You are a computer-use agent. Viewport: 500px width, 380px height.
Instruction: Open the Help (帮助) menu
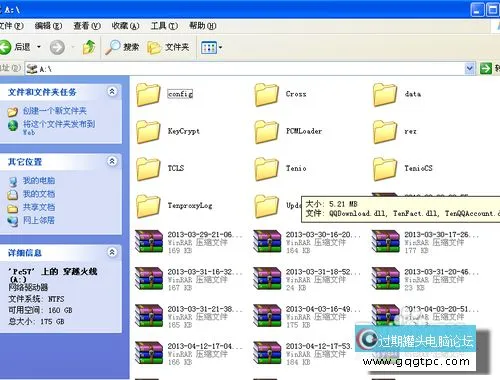203,26
